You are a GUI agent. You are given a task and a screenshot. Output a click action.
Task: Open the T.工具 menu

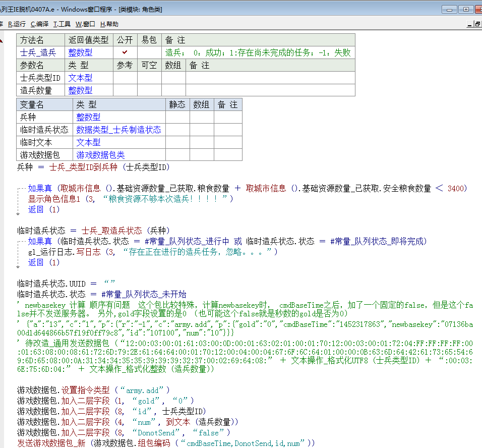(x=62, y=24)
